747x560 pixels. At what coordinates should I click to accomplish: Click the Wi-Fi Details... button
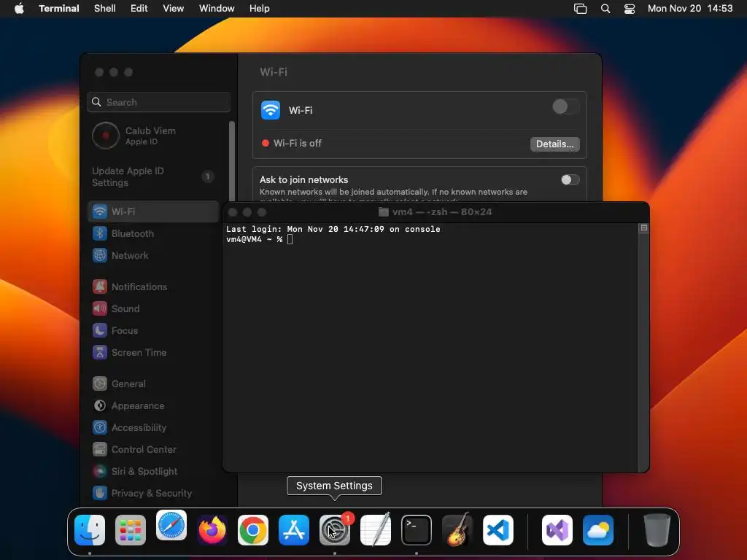(555, 144)
